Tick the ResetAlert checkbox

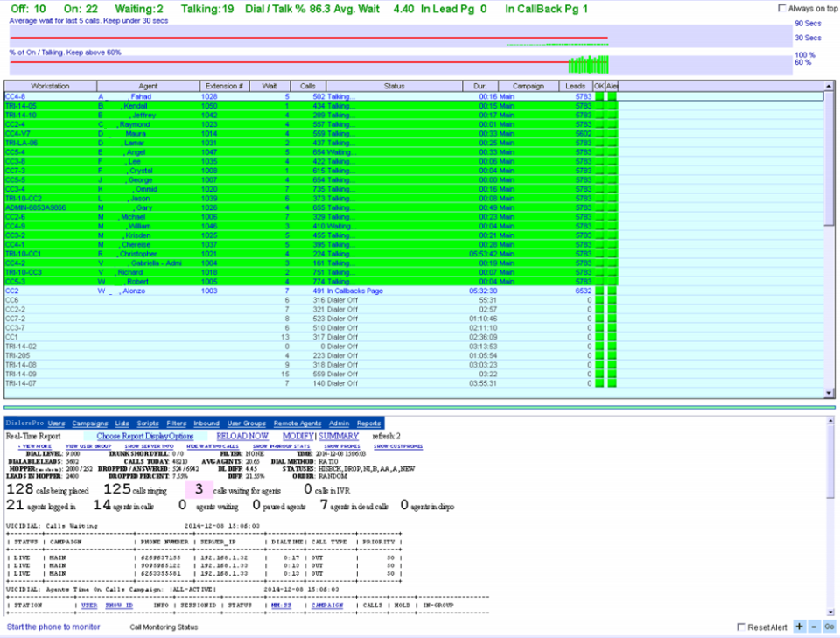click(741, 627)
